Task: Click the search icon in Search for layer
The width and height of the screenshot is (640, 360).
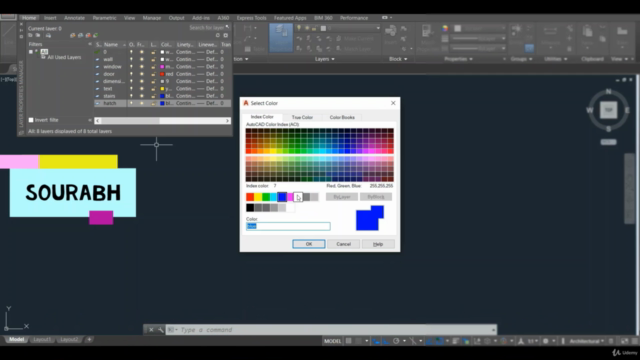Action: 227,27
